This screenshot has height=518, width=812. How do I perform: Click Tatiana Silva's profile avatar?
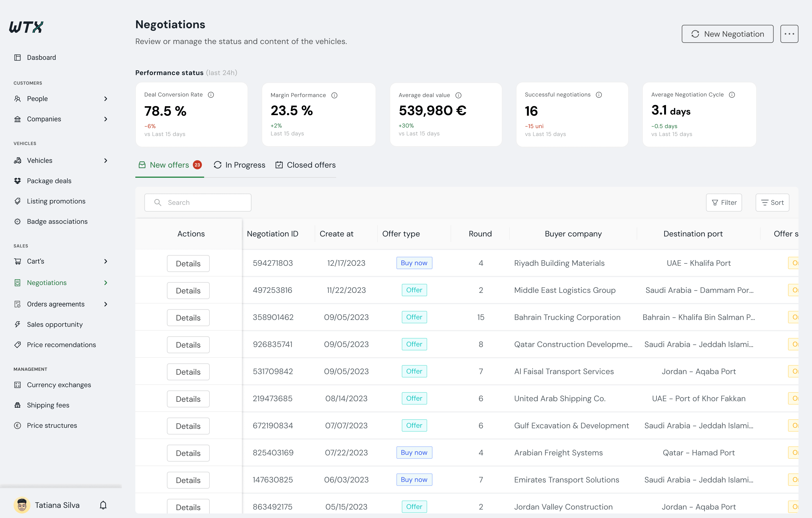pyautogui.click(x=22, y=505)
